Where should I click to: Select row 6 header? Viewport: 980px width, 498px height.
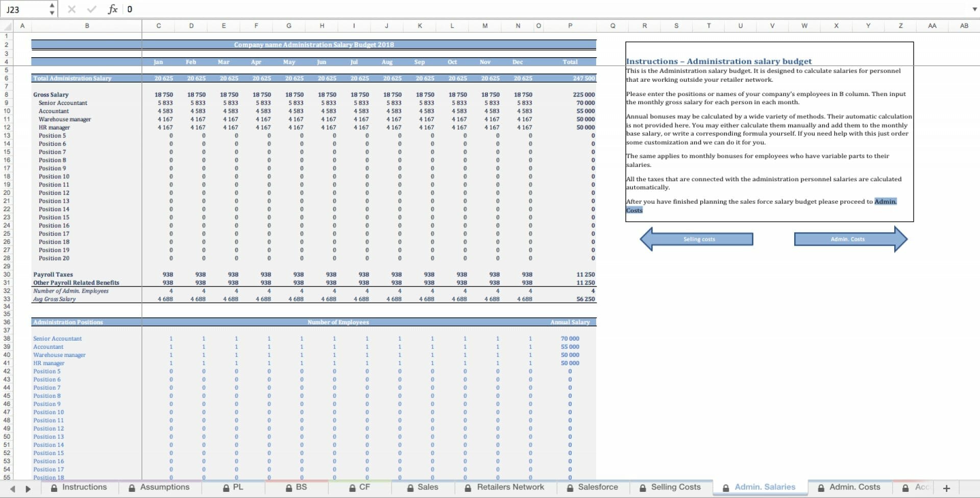point(7,78)
